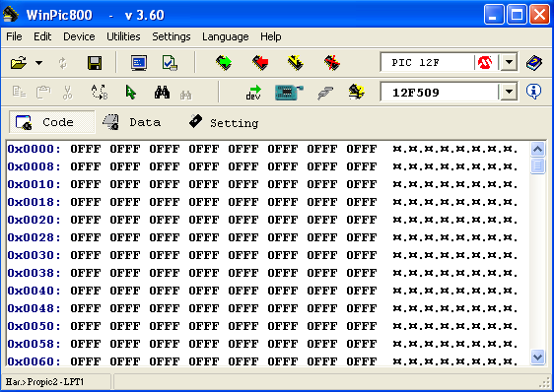Click the program device red chip icon
Viewport: 554px width, 392px height.
(x=260, y=63)
